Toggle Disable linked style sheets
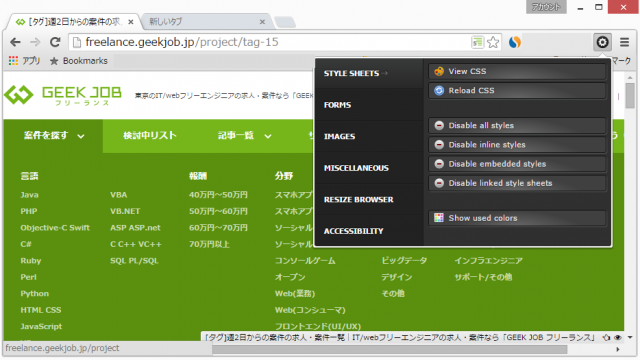The height and width of the screenshot is (360, 640). pos(517,183)
